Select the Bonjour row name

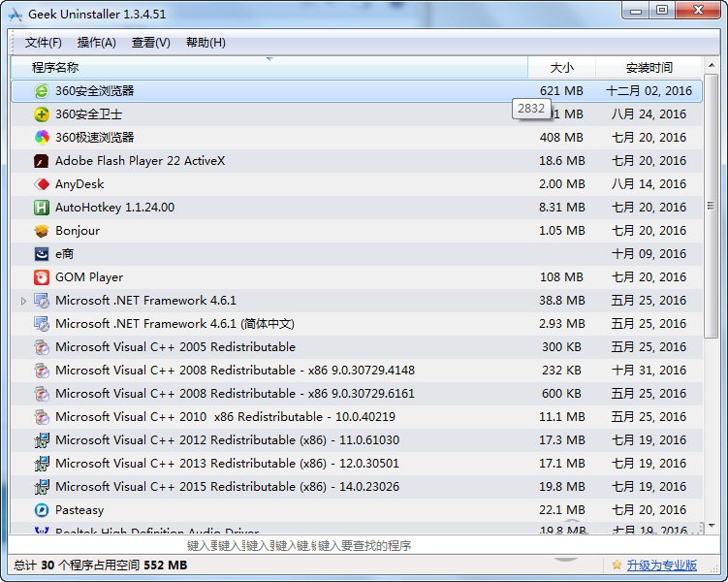pyautogui.click(x=78, y=231)
